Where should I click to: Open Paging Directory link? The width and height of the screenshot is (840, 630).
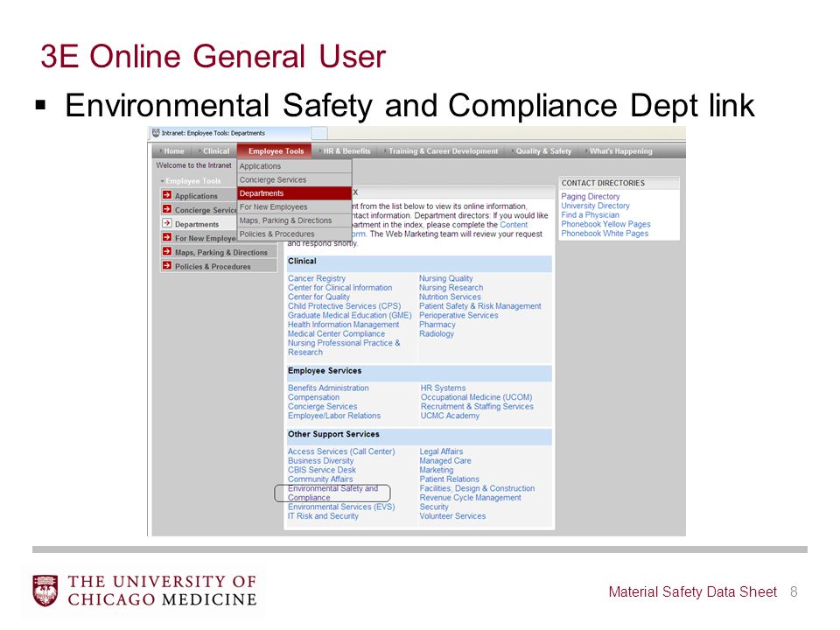coord(591,197)
